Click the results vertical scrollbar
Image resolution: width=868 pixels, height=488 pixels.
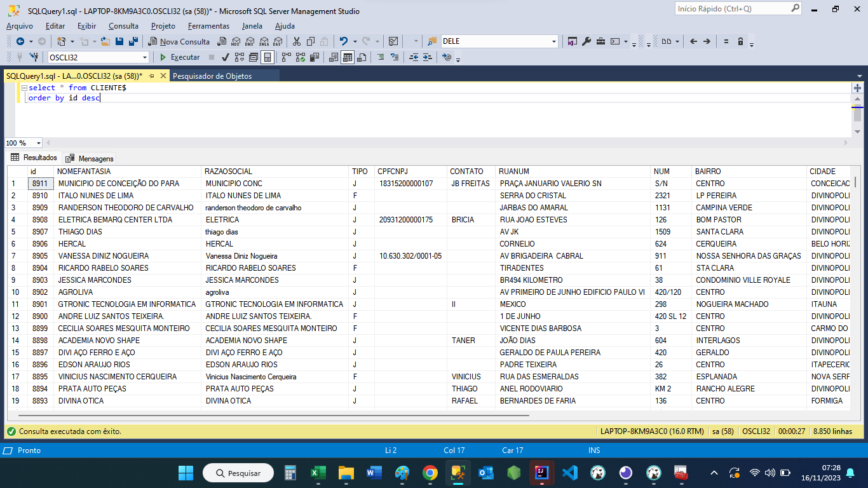pos(856,182)
